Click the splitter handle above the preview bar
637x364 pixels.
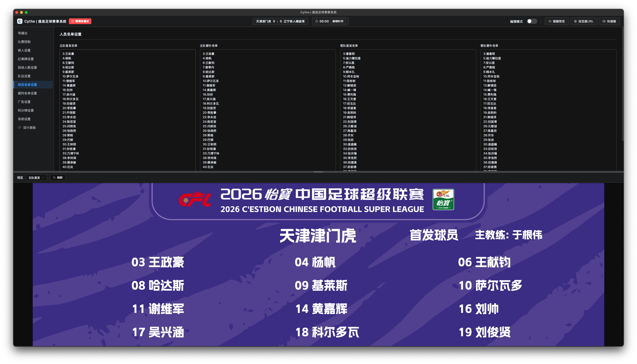click(x=318, y=172)
